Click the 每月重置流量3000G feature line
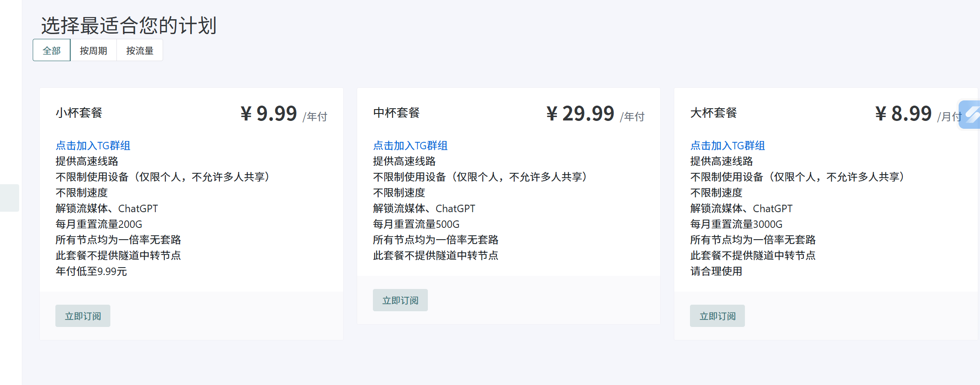 coord(736,224)
